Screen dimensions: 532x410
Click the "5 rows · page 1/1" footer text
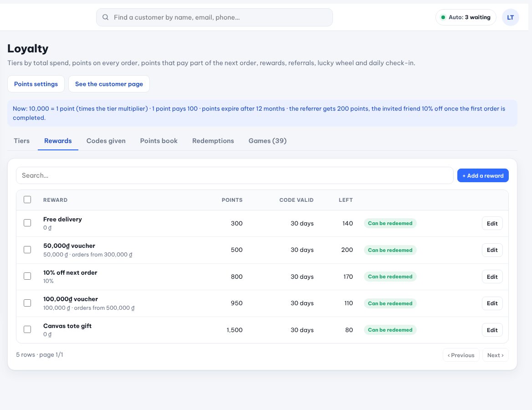click(39, 355)
